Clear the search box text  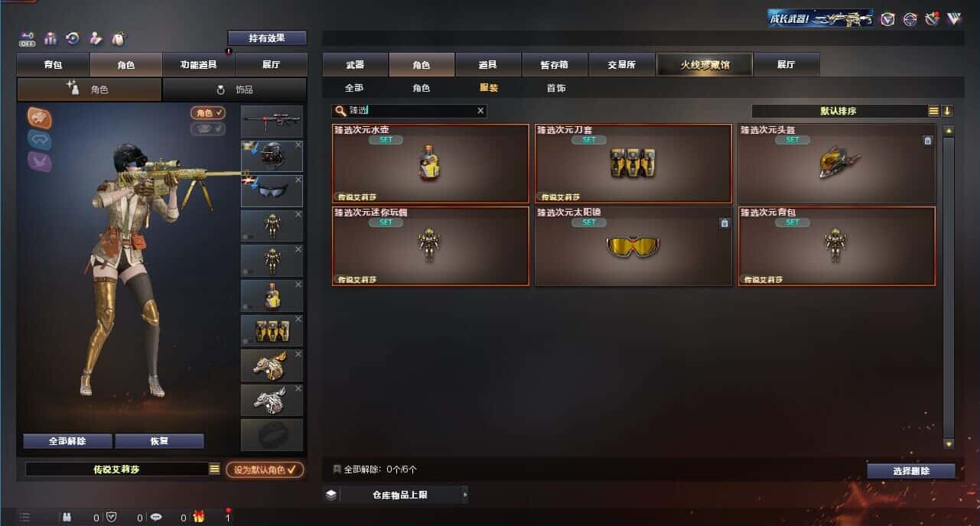(x=480, y=111)
